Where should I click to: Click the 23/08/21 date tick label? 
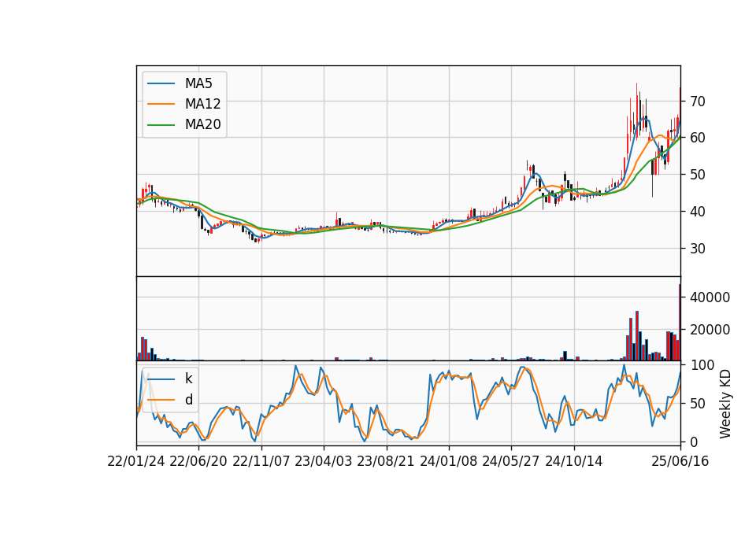(x=386, y=461)
